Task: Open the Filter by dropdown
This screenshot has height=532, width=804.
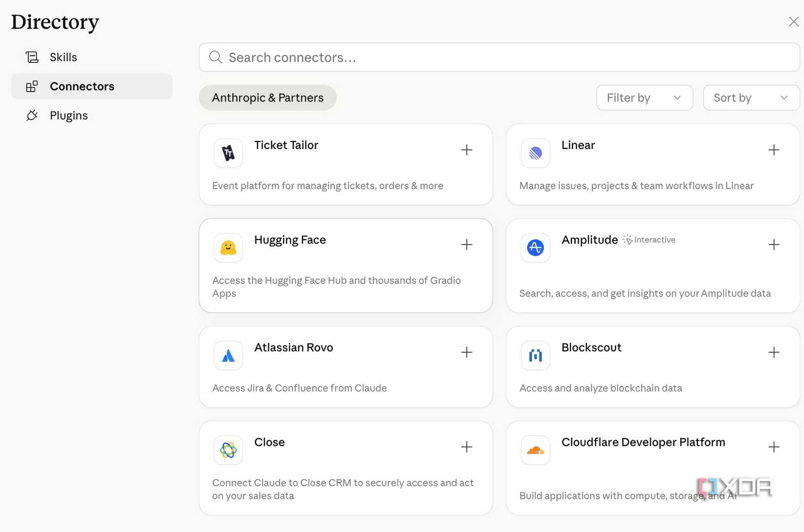Action: [644, 98]
